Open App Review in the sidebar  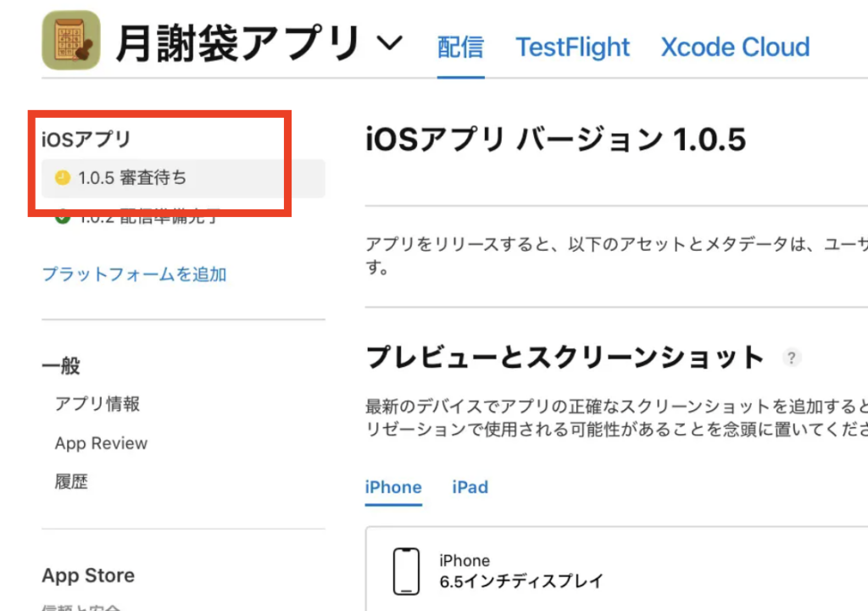(101, 443)
